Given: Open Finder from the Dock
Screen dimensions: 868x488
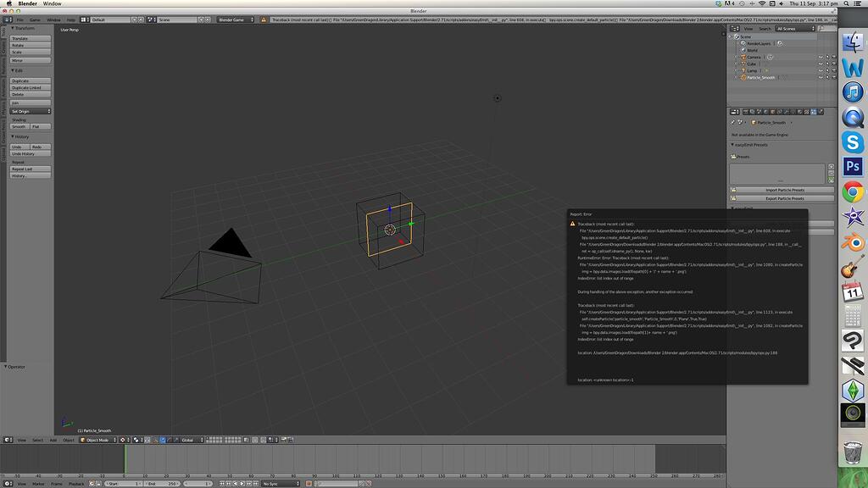Looking at the screenshot, I should pyautogui.click(x=853, y=42).
